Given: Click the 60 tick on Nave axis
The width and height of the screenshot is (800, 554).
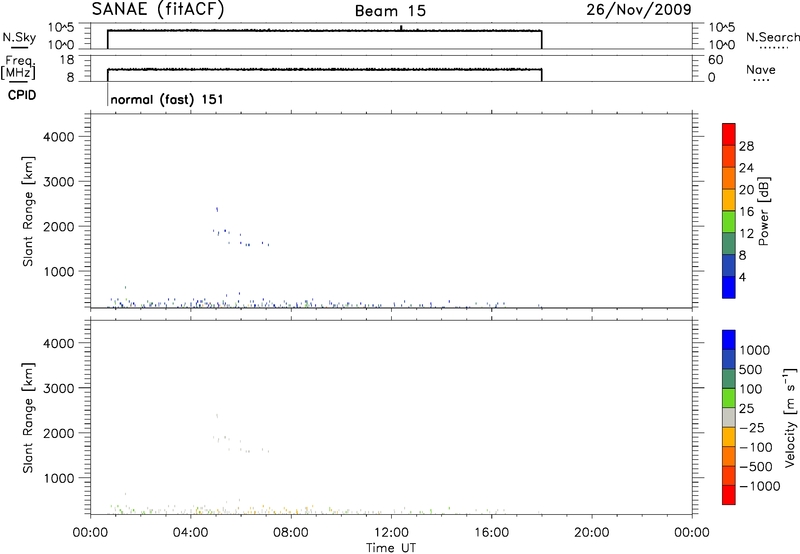Looking at the screenshot, I should pyautogui.click(x=715, y=60).
